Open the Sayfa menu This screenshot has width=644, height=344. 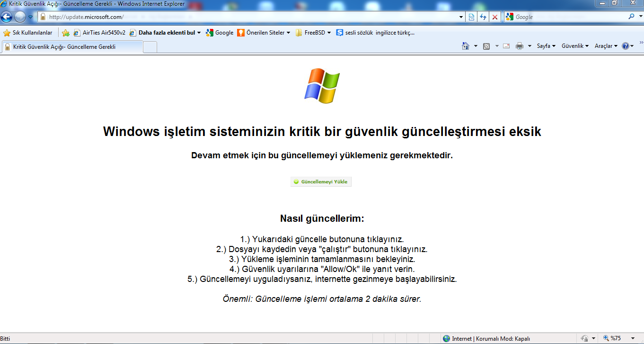[546, 46]
